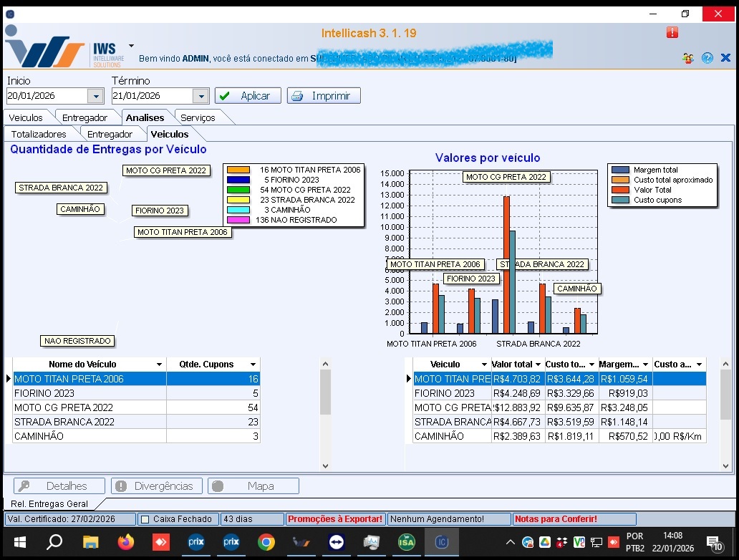Launch TeamViewer from the taskbar
739x560 pixels.
pyautogui.click(x=336, y=542)
